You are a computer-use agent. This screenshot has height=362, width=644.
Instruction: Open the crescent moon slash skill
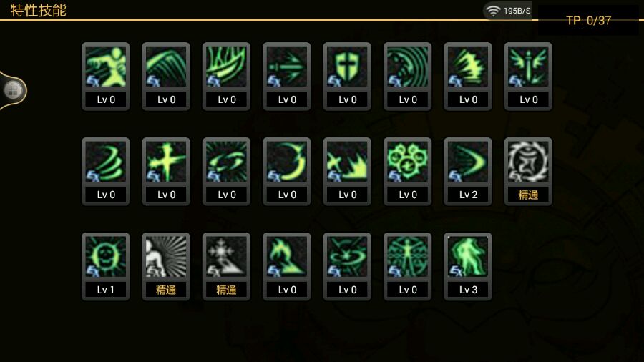pos(287,172)
